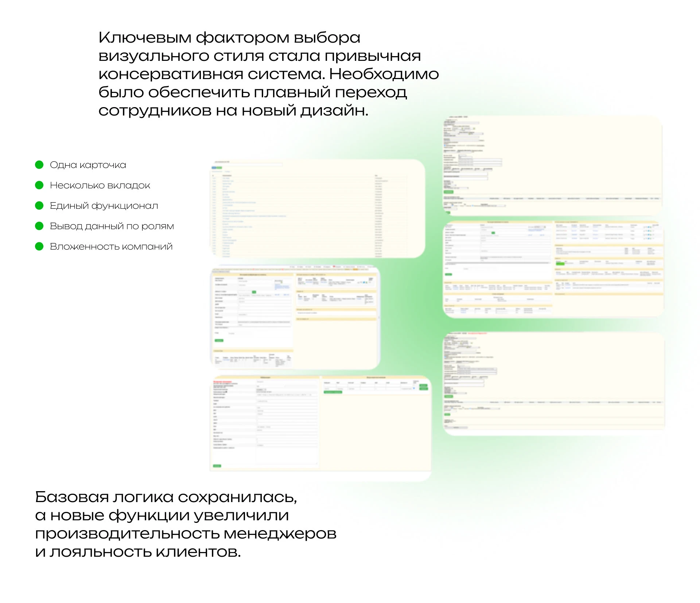The height and width of the screenshot is (603, 700).
Task: Select the "Вложенность компаний" list item text
Action: (x=111, y=247)
